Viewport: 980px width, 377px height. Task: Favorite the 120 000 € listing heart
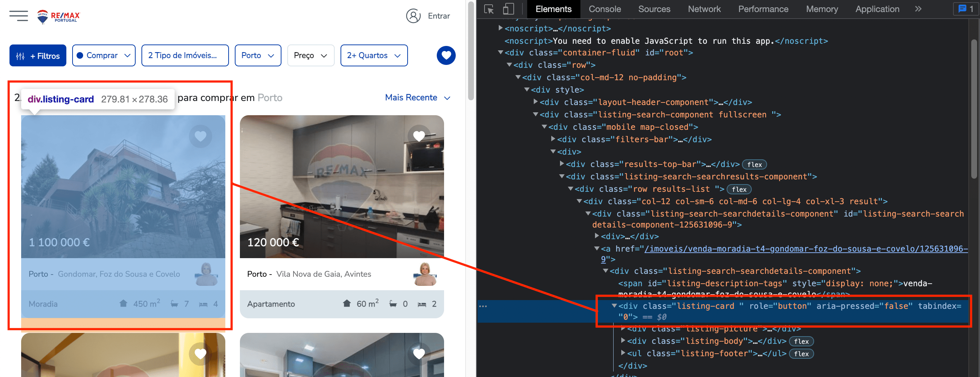(x=419, y=136)
